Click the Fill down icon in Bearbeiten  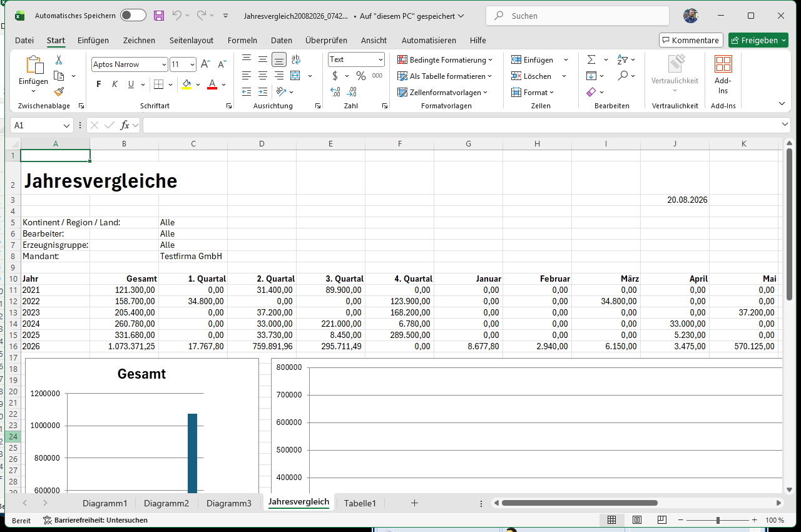pos(591,76)
